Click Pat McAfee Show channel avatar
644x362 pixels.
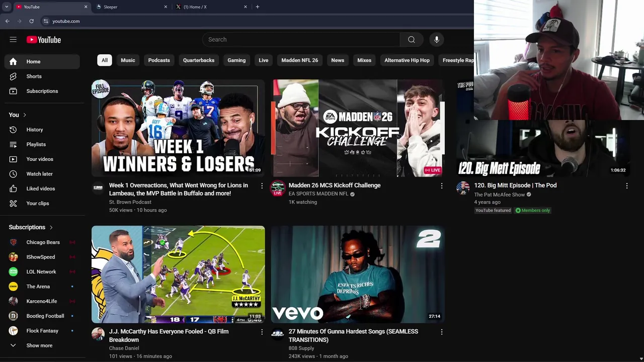coord(463,188)
